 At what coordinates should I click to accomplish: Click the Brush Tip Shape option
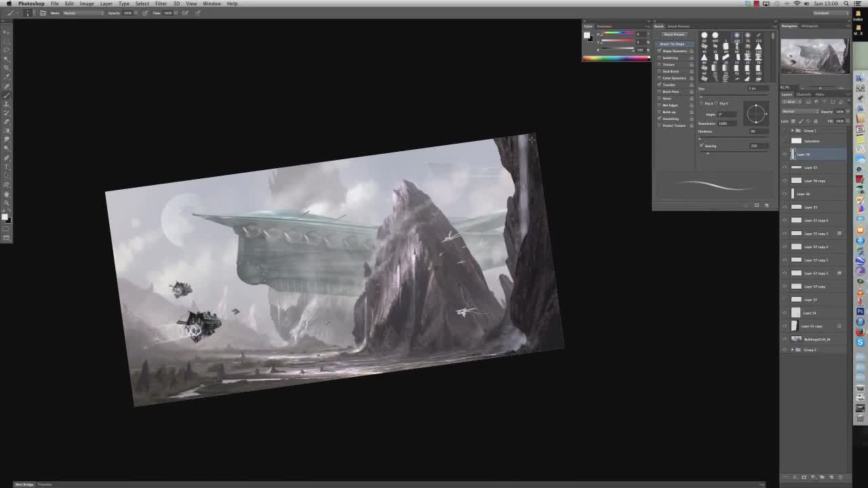(673, 44)
